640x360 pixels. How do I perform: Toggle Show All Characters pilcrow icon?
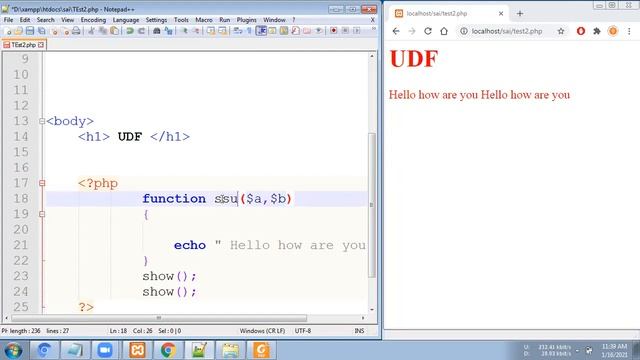point(249,31)
